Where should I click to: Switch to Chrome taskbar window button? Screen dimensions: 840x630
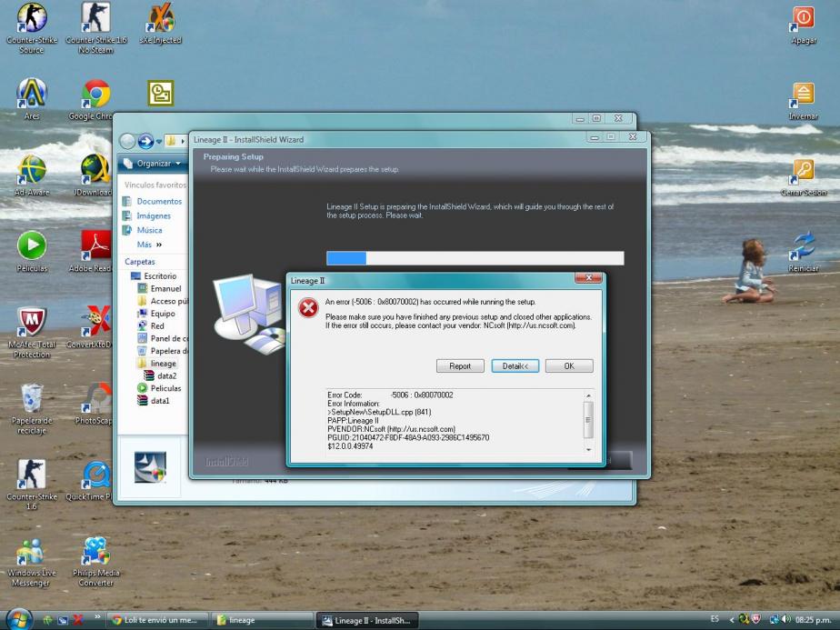point(158,620)
